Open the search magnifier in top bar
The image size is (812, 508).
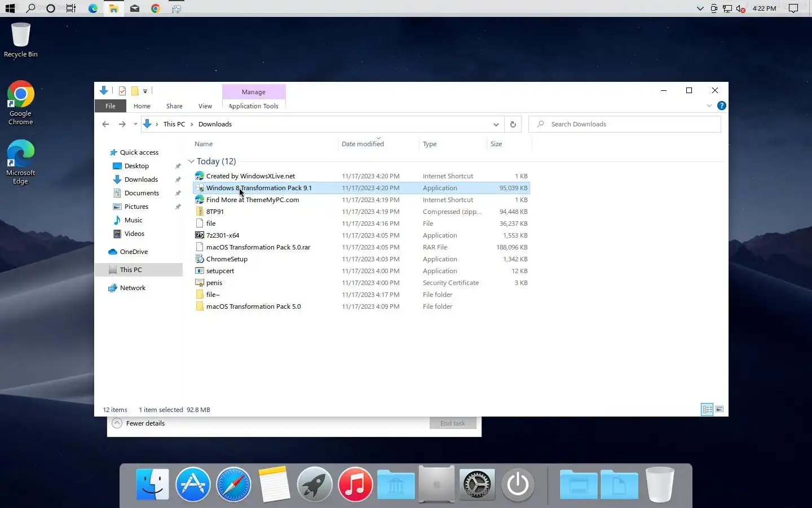pyautogui.click(x=30, y=8)
